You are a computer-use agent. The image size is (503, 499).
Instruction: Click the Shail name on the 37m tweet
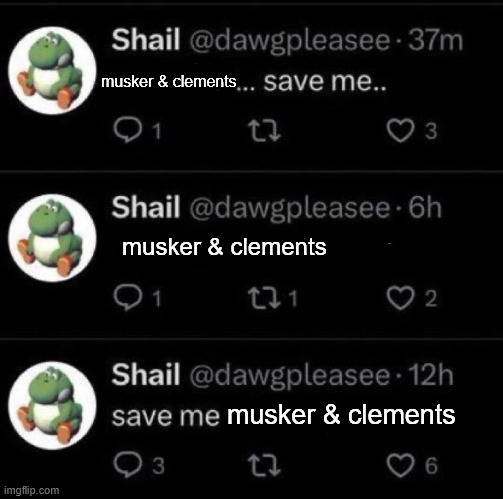(x=146, y=39)
